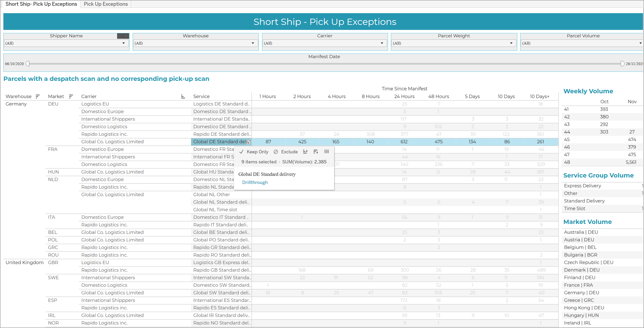Click Global NL Time slot service

215,210
